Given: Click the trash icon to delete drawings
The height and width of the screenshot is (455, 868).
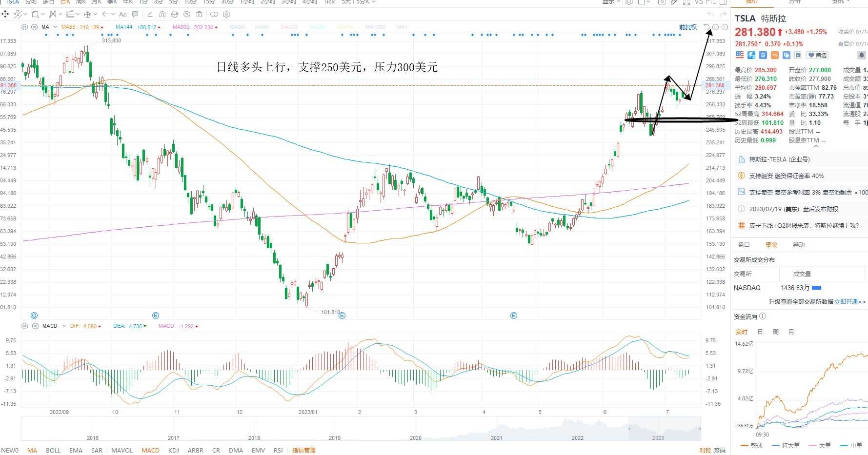Looking at the screenshot, I should pos(199,14).
